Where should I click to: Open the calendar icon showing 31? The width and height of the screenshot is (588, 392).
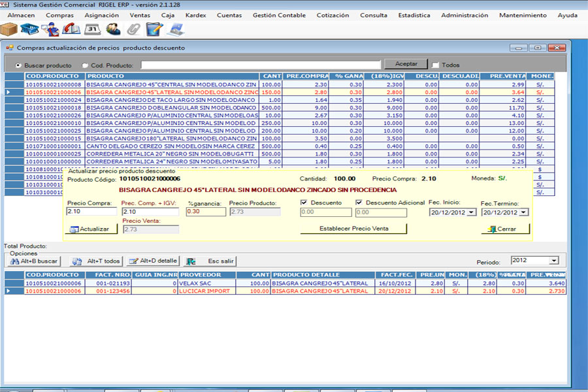(x=92, y=29)
